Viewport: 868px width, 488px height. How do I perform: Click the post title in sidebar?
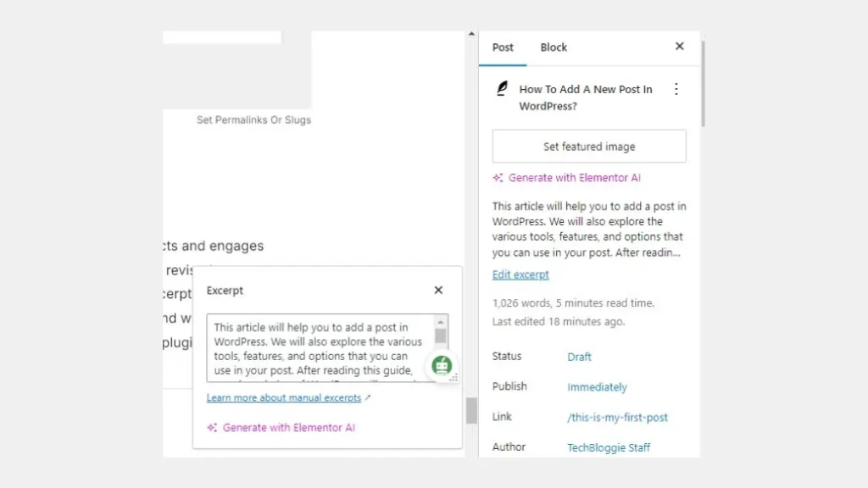(586, 98)
